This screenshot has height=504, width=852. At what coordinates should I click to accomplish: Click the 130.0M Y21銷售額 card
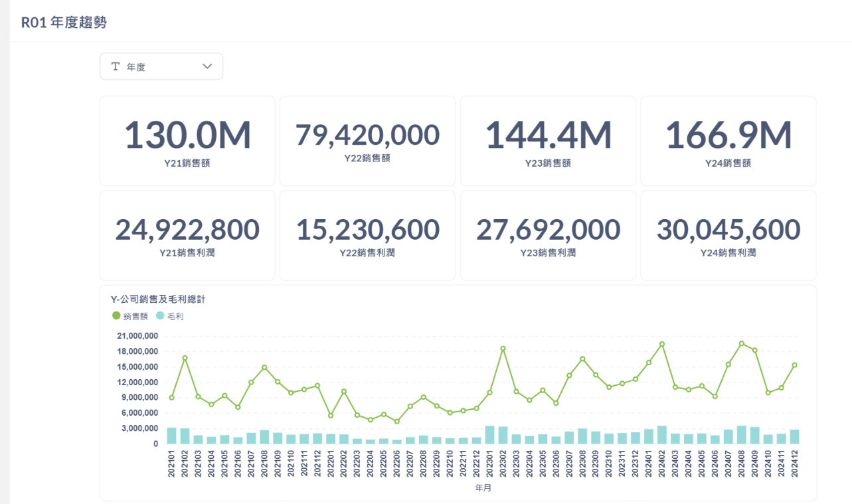click(187, 141)
